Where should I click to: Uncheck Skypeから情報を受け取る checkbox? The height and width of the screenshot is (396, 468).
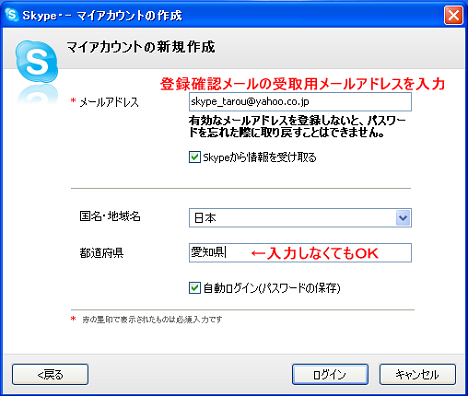click(195, 157)
